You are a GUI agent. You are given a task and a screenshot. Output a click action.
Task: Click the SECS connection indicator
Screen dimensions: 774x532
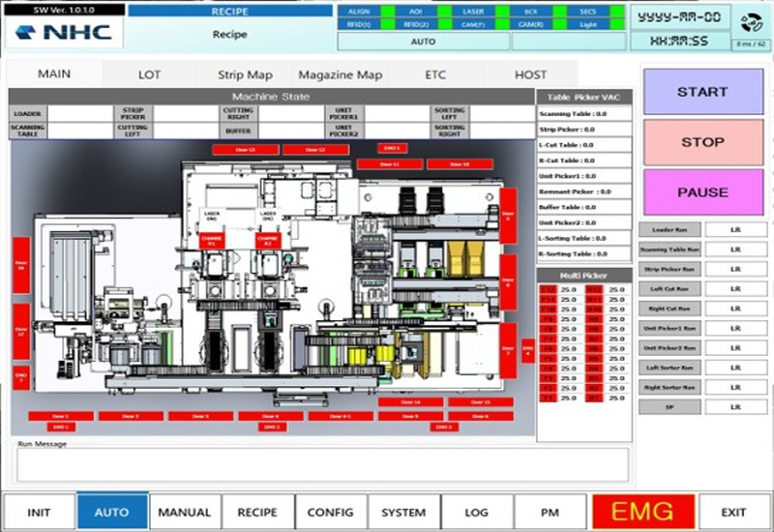tap(585, 12)
